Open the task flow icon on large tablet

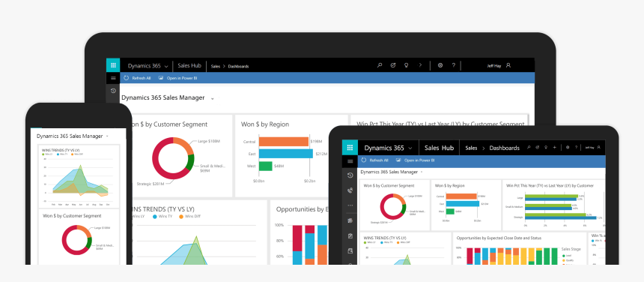pos(392,65)
